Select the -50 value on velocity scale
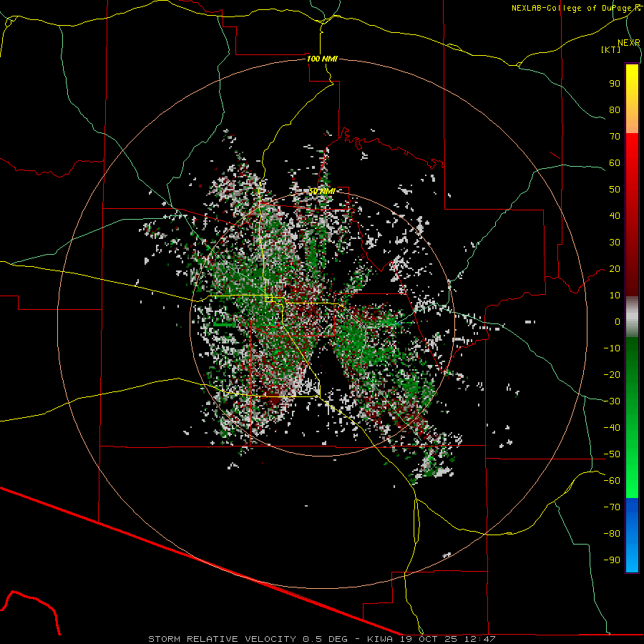Viewport: 644px width, 644px height. click(x=612, y=454)
